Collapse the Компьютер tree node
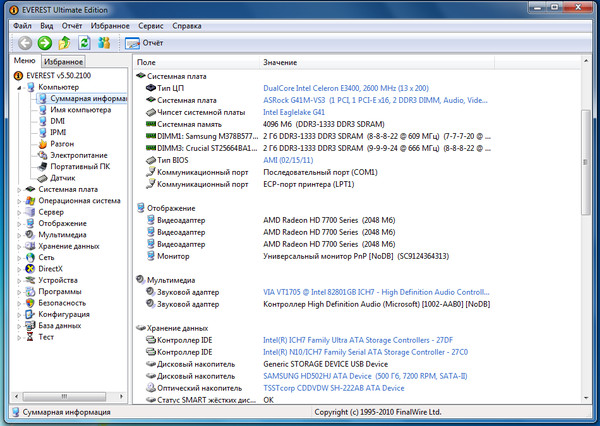 pos(19,88)
